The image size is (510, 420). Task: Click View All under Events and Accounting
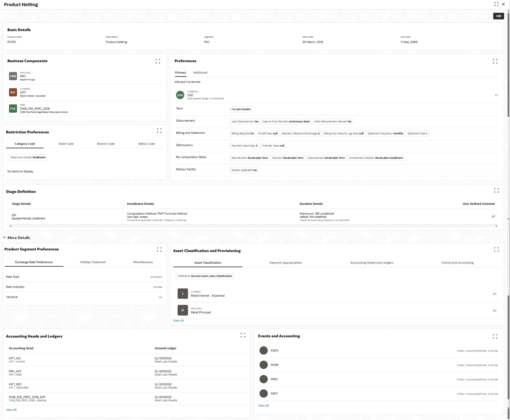pos(263,406)
